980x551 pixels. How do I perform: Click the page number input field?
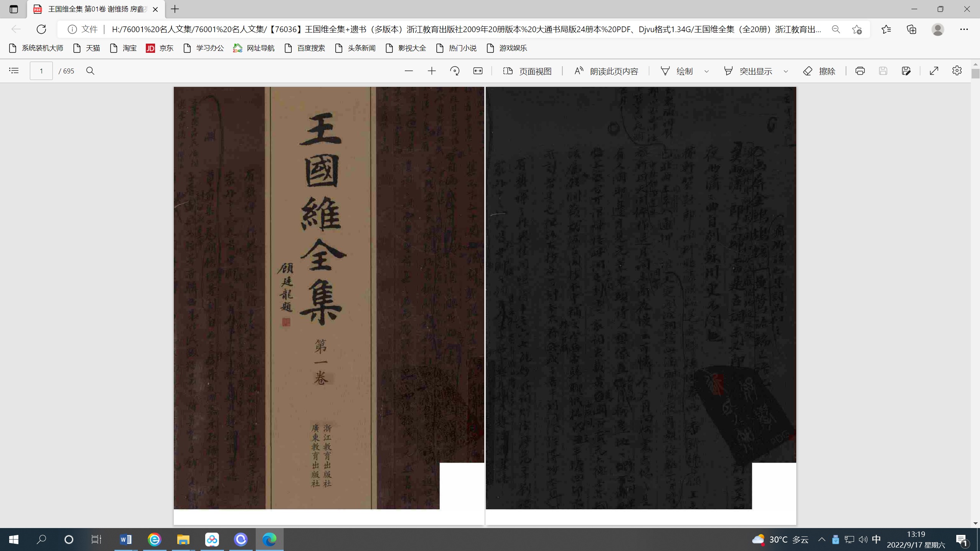(x=41, y=71)
